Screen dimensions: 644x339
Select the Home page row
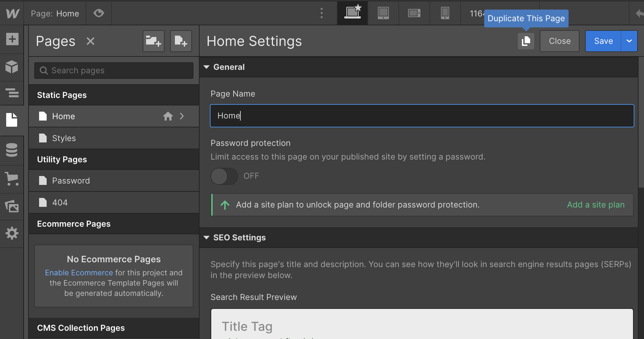pyautogui.click(x=114, y=116)
